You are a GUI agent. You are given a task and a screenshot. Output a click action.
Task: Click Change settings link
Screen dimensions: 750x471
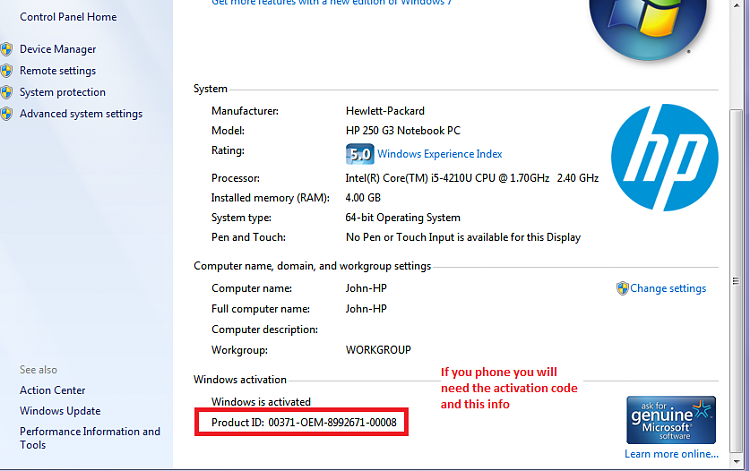(668, 288)
